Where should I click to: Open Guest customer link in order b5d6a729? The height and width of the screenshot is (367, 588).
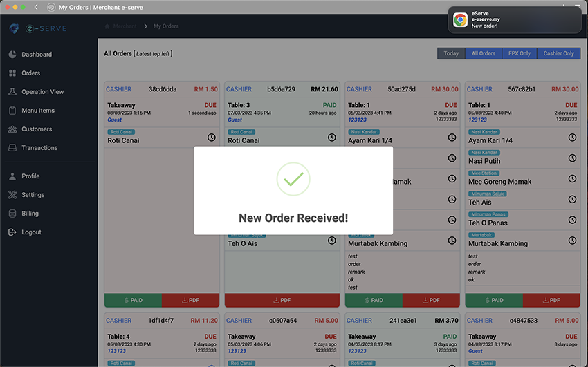click(x=235, y=120)
